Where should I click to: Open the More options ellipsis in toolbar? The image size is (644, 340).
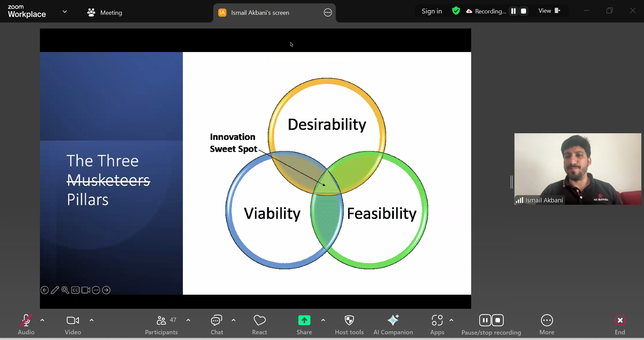click(547, 324)
